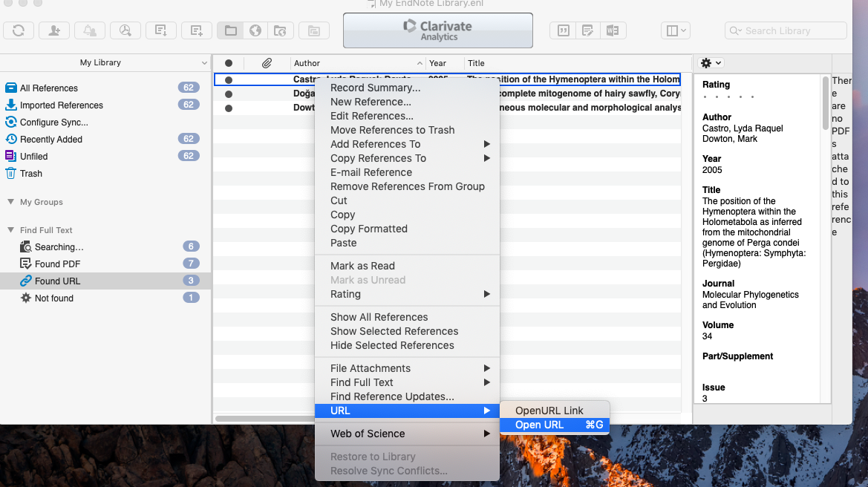Open the layout chooser dropdown
This screenshot has height=487, width=868.
click(676, 30)
